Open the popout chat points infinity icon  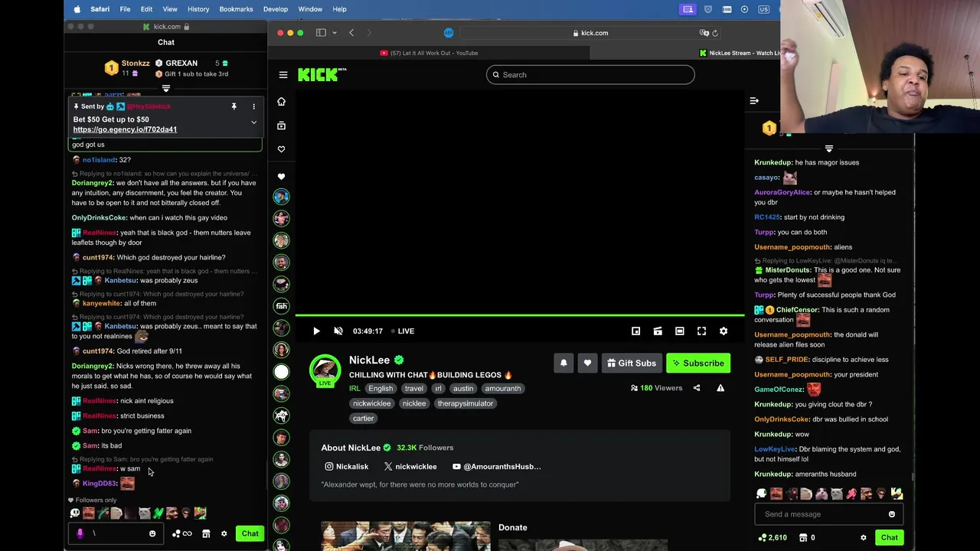point(182,533)
